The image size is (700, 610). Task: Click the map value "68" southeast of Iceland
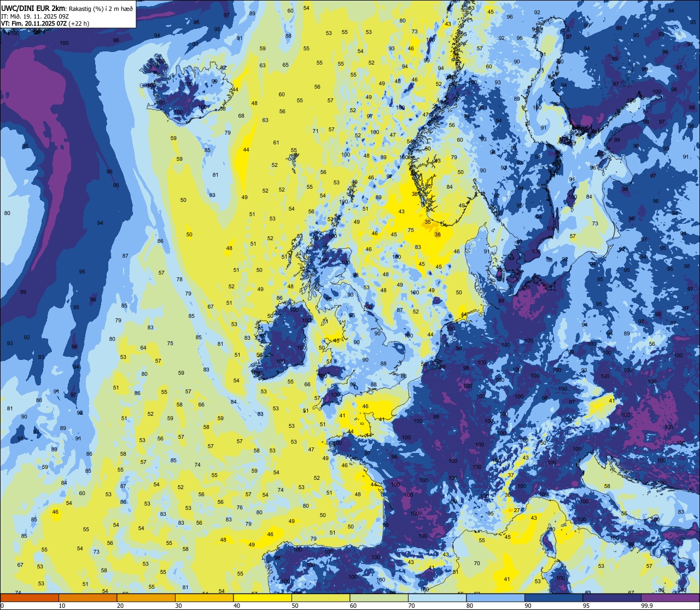tap(241, 116)
